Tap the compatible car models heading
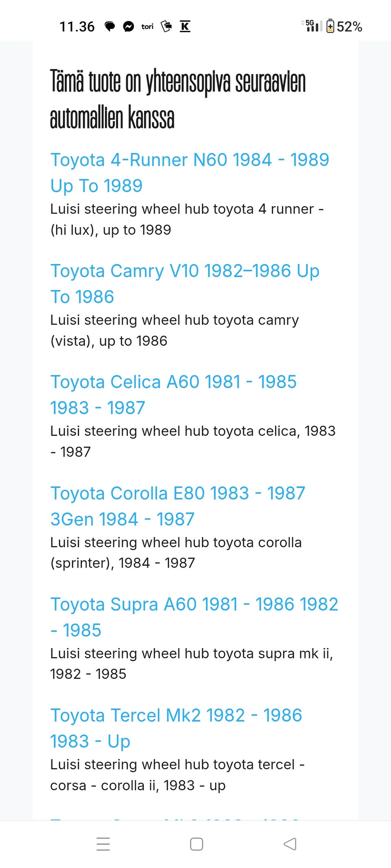The width and height of the screenshot is (391, 868). (x=178, y=99)
